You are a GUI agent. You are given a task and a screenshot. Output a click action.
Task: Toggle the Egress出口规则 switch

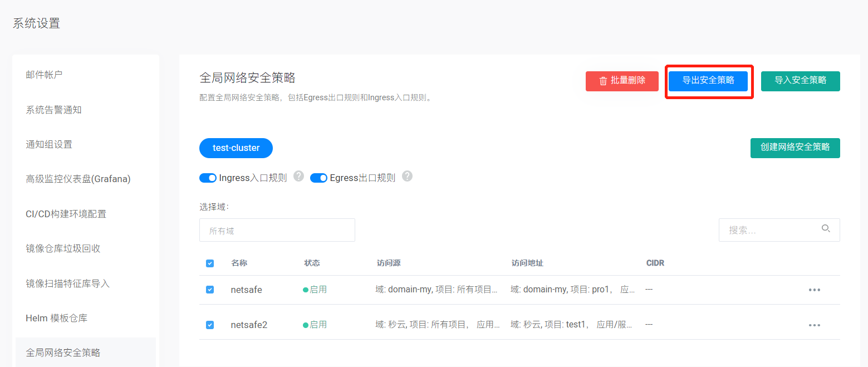[x=318, y=178]
